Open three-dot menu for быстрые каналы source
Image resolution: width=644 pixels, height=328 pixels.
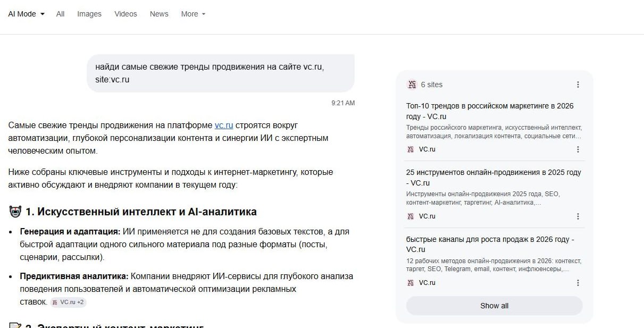pyautogui.click(x=578, y=283)
